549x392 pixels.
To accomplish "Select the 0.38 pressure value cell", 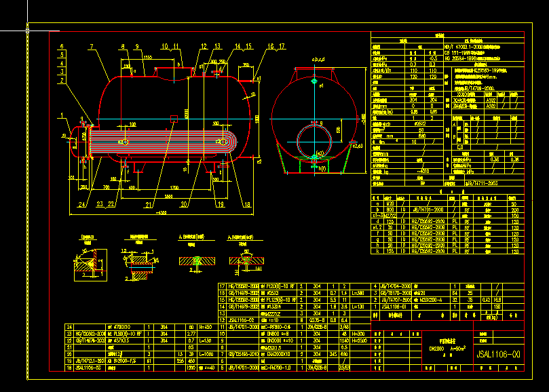I will pyautogui.click(x=494, y=159).
